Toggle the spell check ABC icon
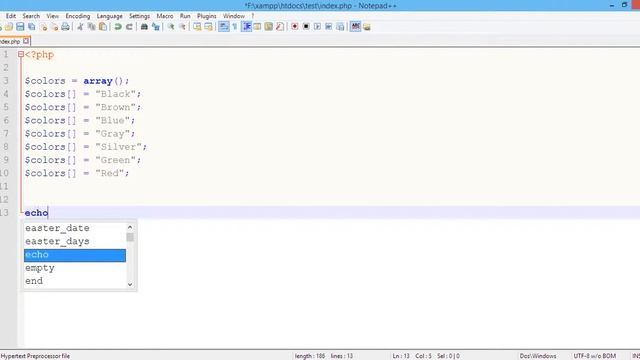The image size is (640, 360). (356, 27)
